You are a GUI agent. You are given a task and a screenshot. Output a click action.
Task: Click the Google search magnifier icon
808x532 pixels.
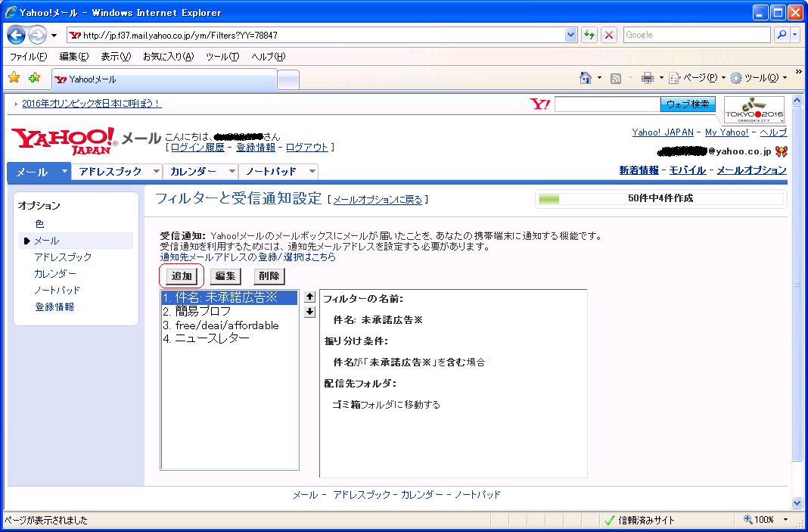pyautogui.click(x=782, y=35)
